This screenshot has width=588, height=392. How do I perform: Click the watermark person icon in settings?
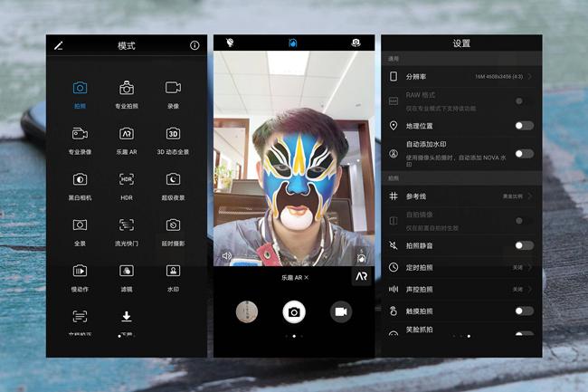click(x=394, y=153)
